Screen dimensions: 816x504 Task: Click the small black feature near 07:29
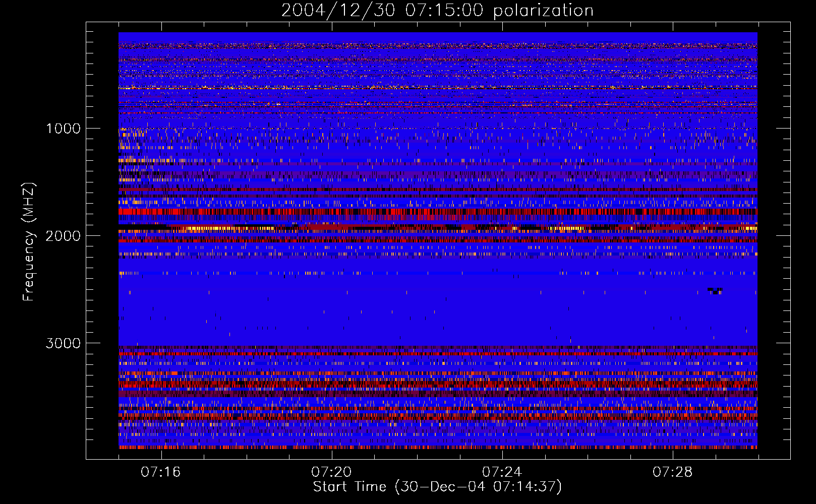[715, 290]
